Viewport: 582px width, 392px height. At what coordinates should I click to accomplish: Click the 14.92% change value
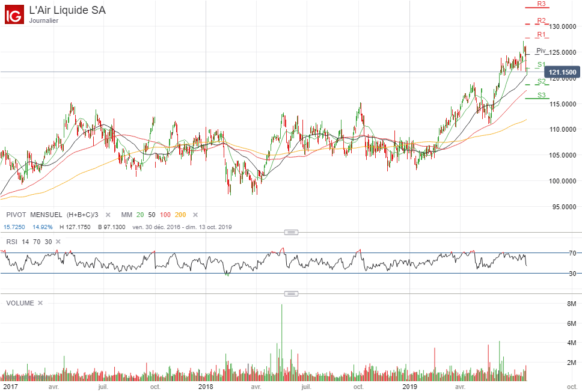click(x=42, y=227)
